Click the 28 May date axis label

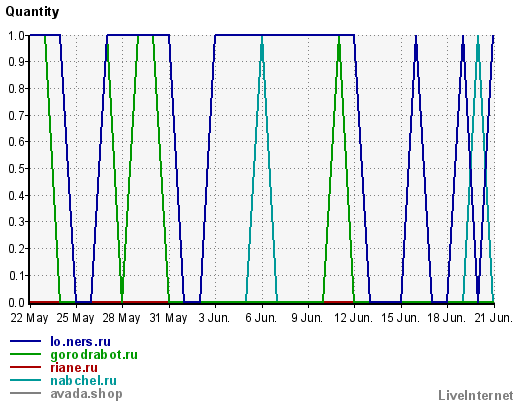coord(121,318)
